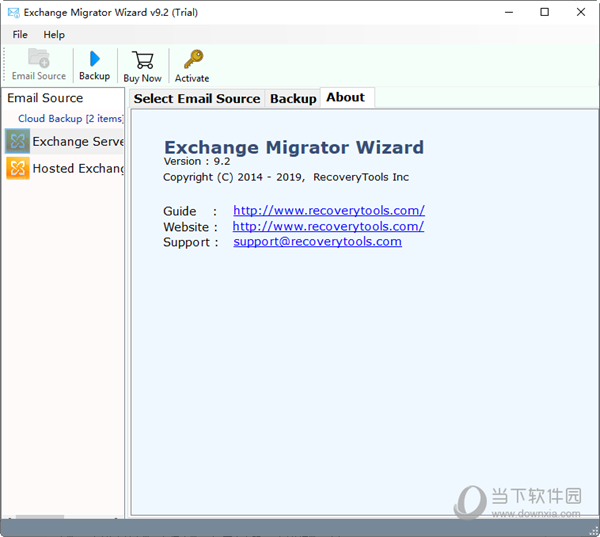Click the app icon in the title bar
Image resolution: width=600 pixels, height=537 pixels.
[14, 13]
